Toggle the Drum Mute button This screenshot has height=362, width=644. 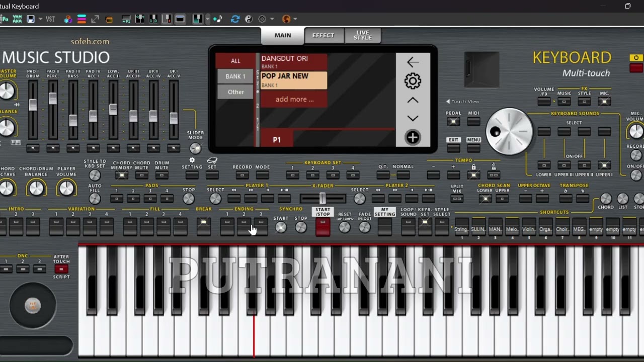162,175
